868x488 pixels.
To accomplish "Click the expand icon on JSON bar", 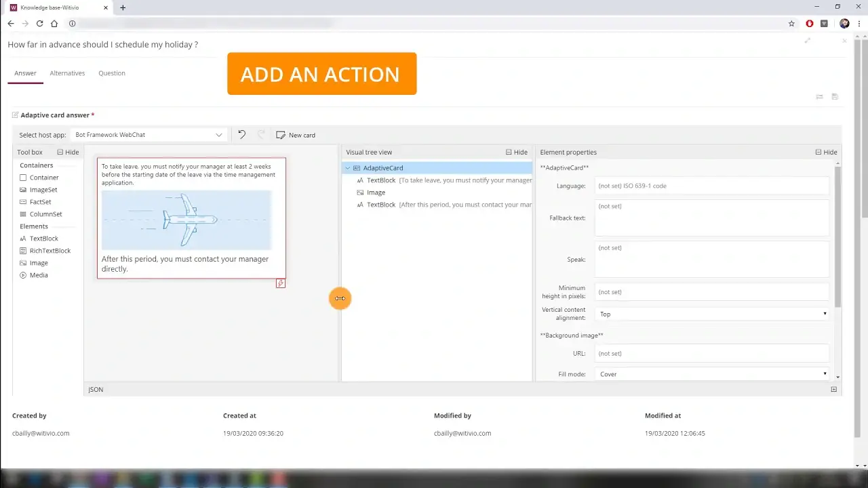I will coord(833,390).
